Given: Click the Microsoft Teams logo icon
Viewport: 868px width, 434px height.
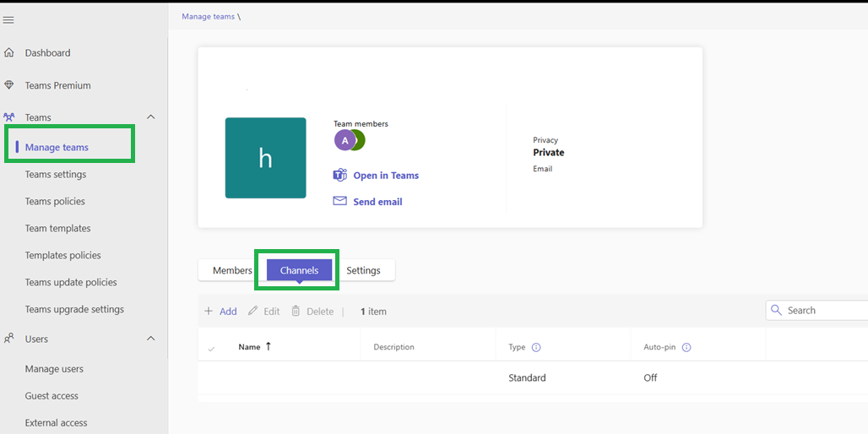Looking at the screenshot, I should point(340,176).
